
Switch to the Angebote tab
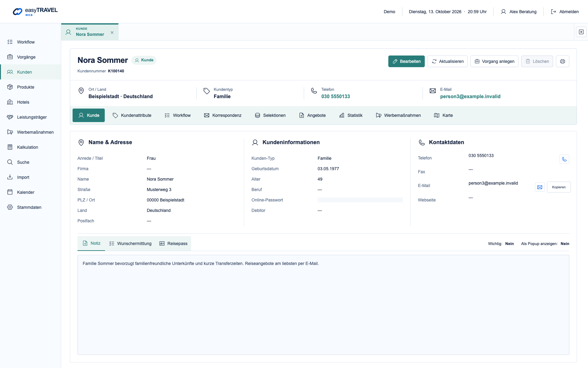pos(312,115)
